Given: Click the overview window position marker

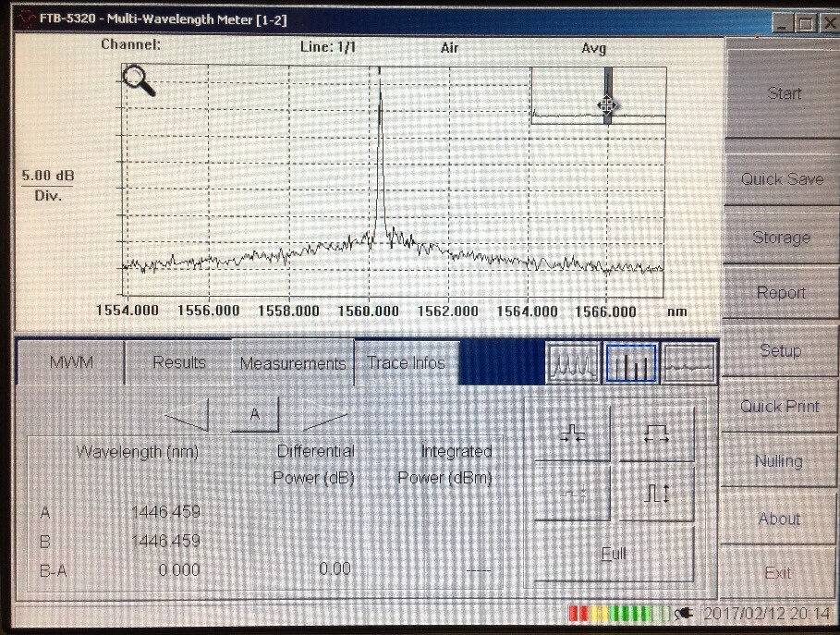Looking at the screenshot, I should click(607, 105).
